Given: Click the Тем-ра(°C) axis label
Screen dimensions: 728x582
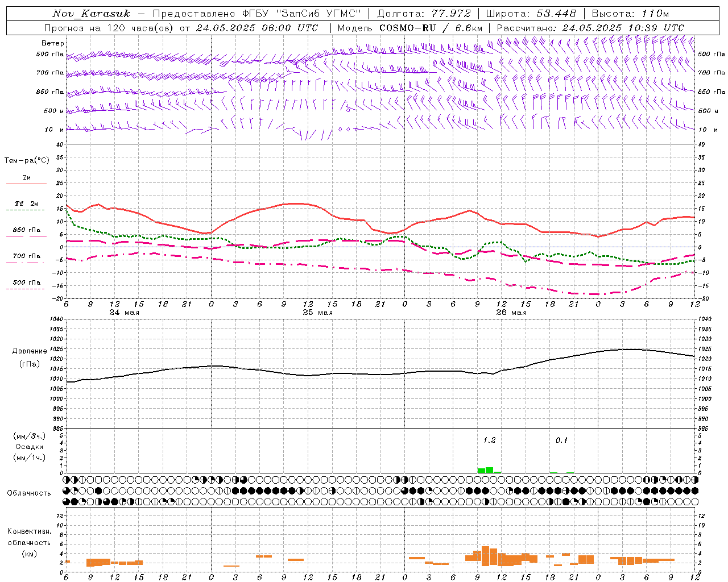Looking at the screenshot, I should pos(27,161).
